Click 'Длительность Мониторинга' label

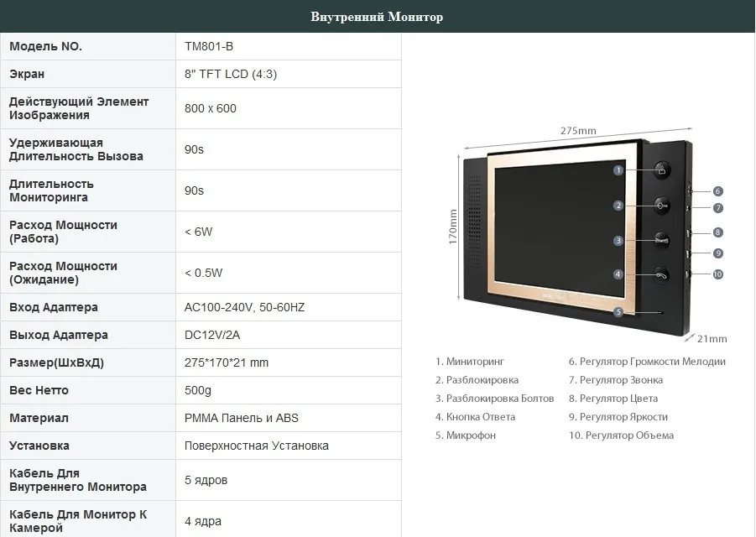[x=51, y=190]
